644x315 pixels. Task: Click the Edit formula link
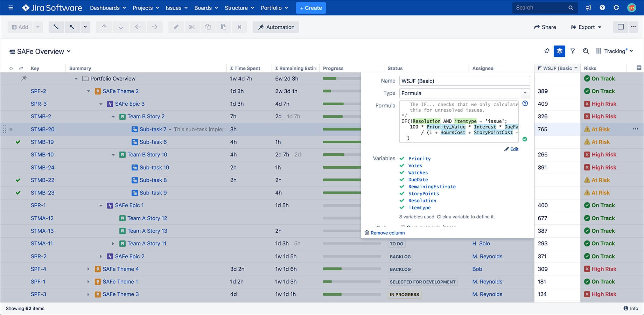pyautogui.click(x=511, y=149)
